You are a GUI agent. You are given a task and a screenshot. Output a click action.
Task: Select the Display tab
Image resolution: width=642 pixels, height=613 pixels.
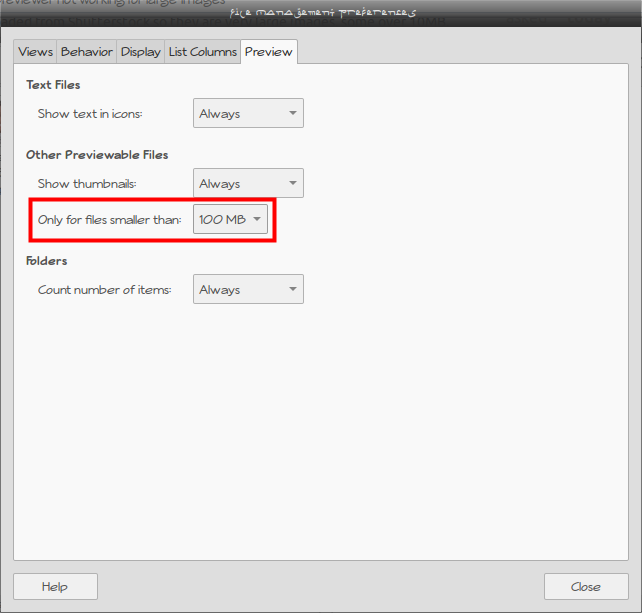click(140, 52)
